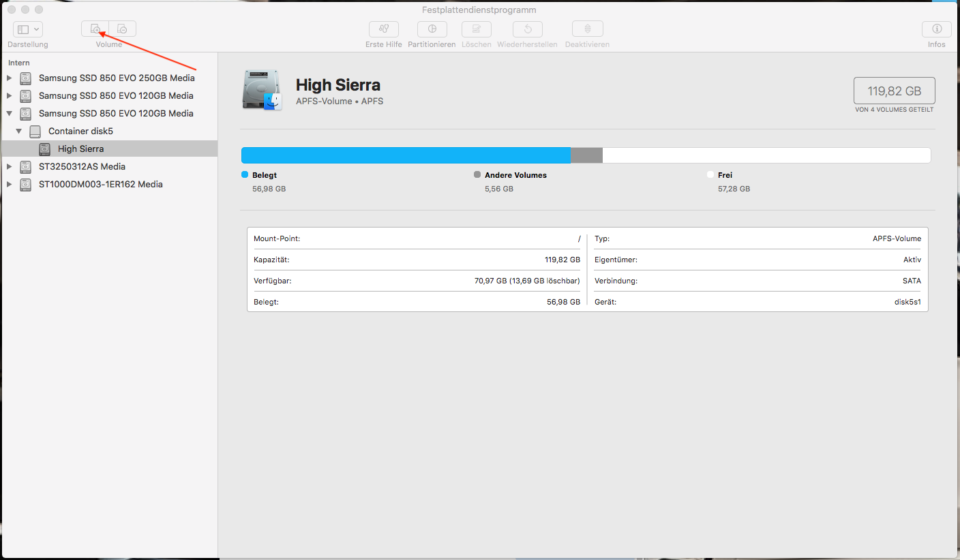Expand the ST3250312AS Media disk
This screenshot has width=960, height=560.
click(x=9, y=166)
